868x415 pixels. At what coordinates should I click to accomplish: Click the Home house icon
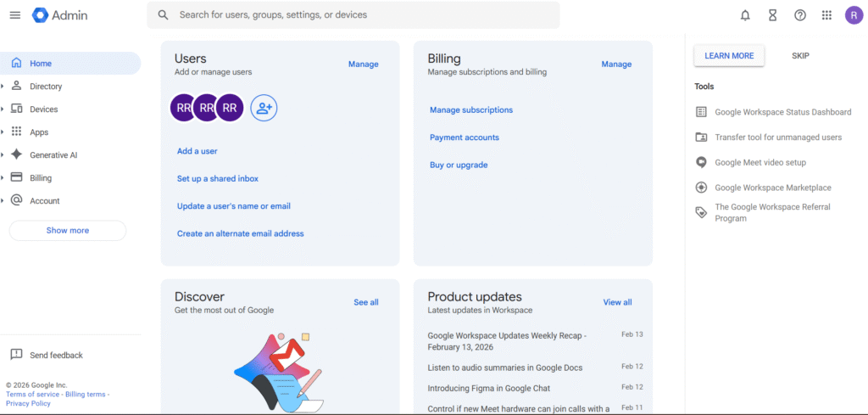point(17,63)
